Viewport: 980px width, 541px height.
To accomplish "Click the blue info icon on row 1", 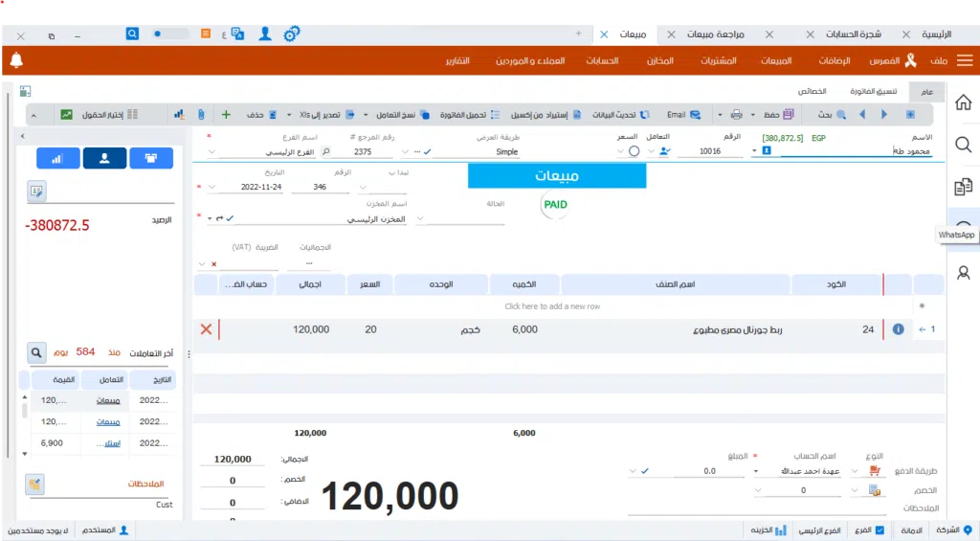I will [898, 329].
